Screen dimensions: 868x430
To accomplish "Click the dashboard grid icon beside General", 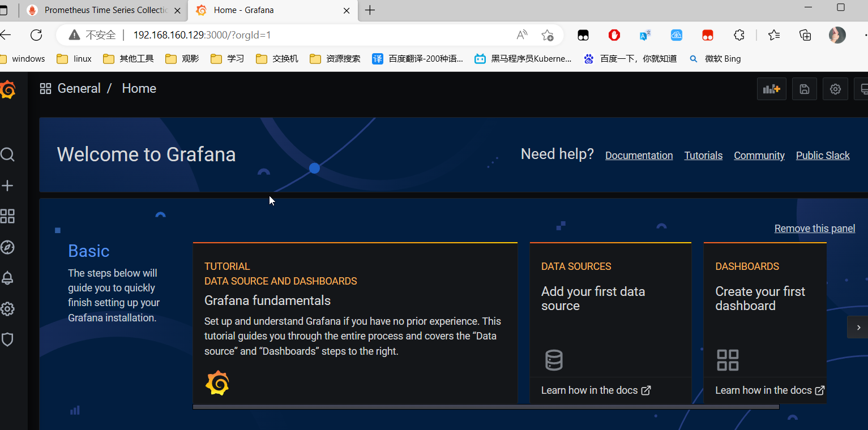I will [x=45, y=88].
